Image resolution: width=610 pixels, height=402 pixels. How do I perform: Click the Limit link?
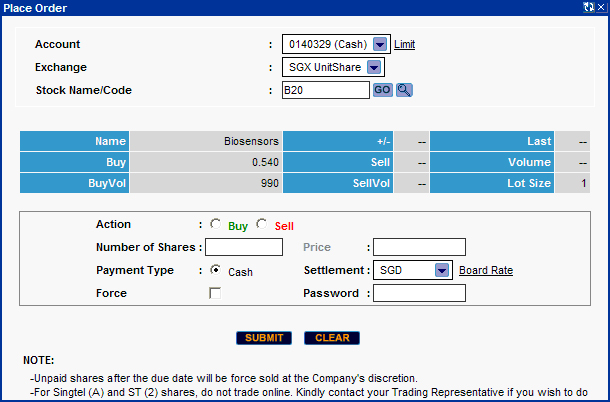[x=405, y=44]
